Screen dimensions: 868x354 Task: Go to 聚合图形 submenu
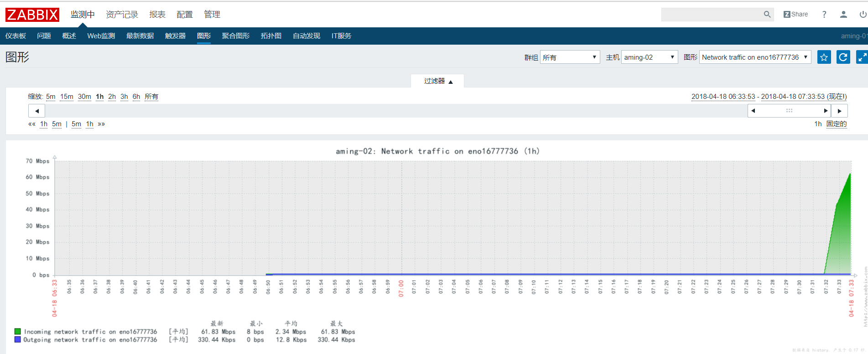pyautogui.click(x=236, y=36)
